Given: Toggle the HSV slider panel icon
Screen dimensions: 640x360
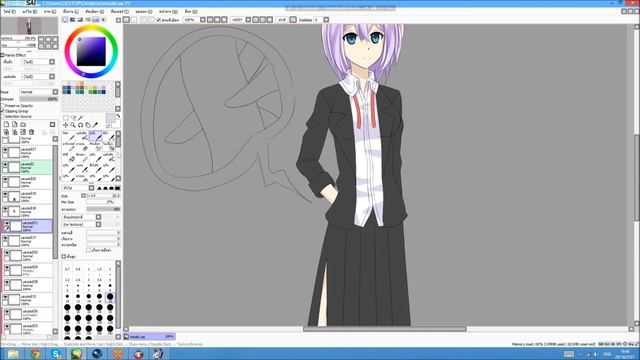Looking at the screenshot, I should click(80, 20).
